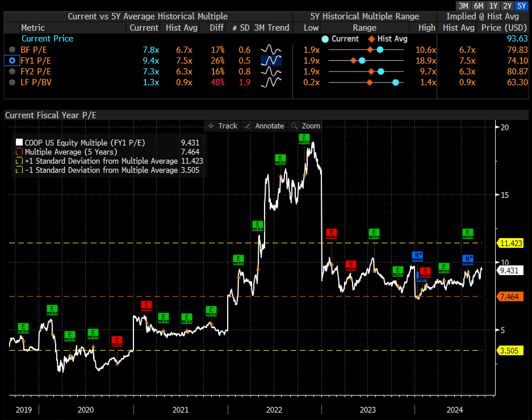Open the green E marker in late 2023
The height and width of the screenshot is (420, 532).
coord(398,271)
